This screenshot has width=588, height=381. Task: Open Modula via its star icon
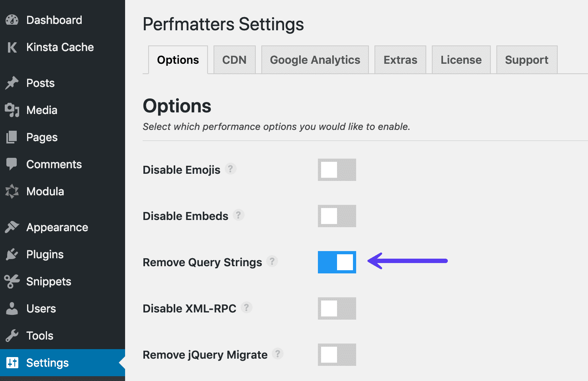click(12, 191)
